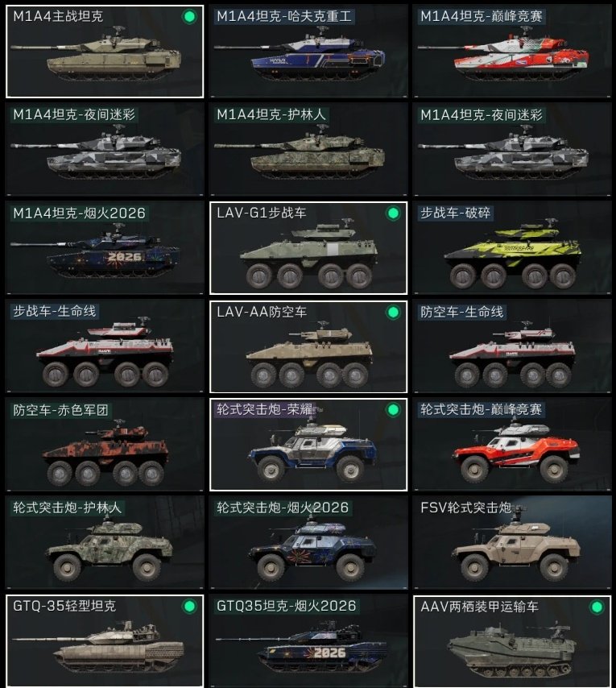Pick the red-white M1A4坦克-巅峰竞赛 skin
Screen dimensions: 616x688
point(512,52)
